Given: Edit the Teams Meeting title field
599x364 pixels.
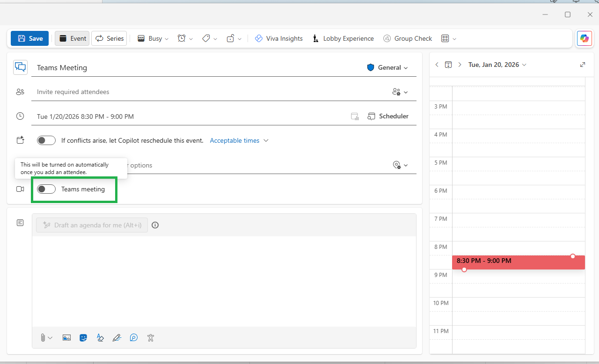Looking at the screenshot, I should (197, 67).
